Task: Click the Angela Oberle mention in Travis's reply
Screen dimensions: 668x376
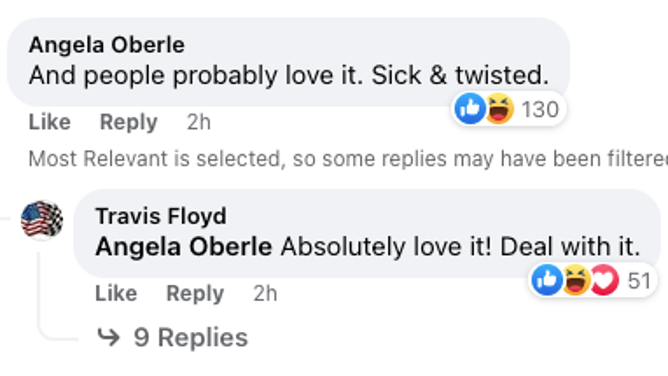Action: click(x=184, y=247)
